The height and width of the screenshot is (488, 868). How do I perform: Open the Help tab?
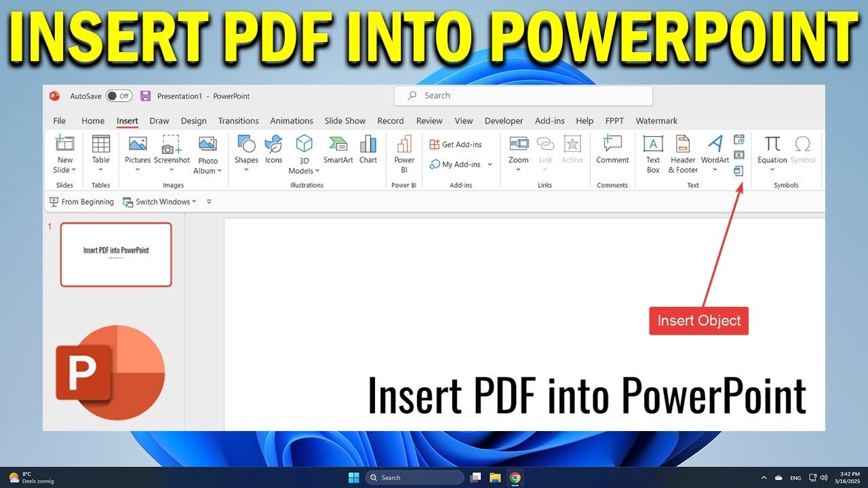click(x=585, y=121)
